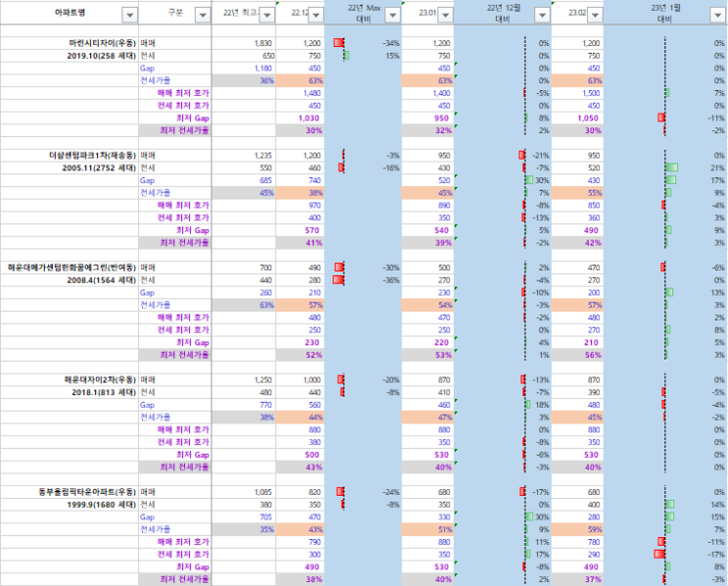Screen dimensions: 728x586
Task: Click the 790 lowest asking price cell
Action: click(301, 542)
